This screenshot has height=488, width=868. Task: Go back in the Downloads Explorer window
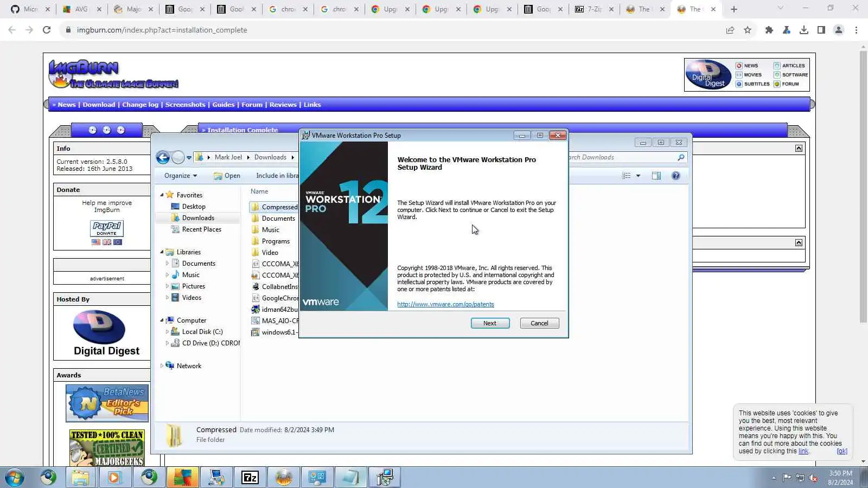pyautogui.click(x=163, y=157)
